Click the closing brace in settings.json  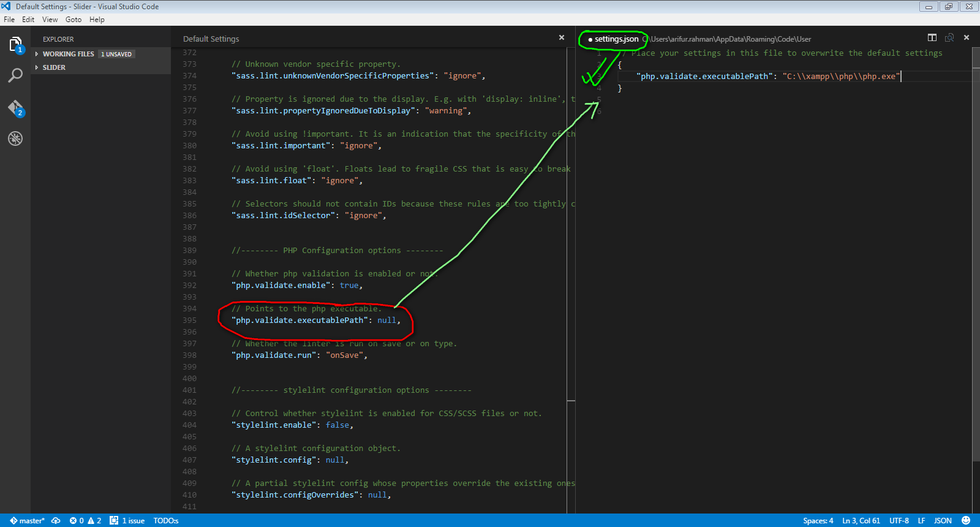click(620, 88)
